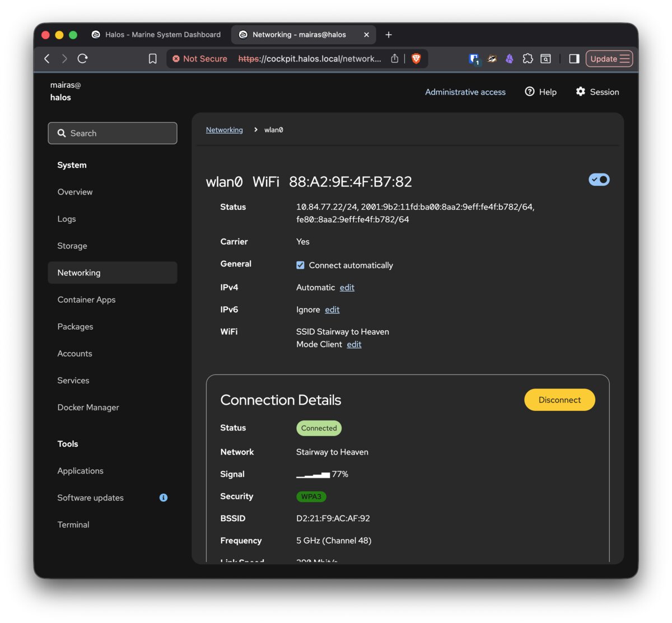Uncheck Connect automatically
The width and height of the screenshot is (672, 623).
coord(300,265)
